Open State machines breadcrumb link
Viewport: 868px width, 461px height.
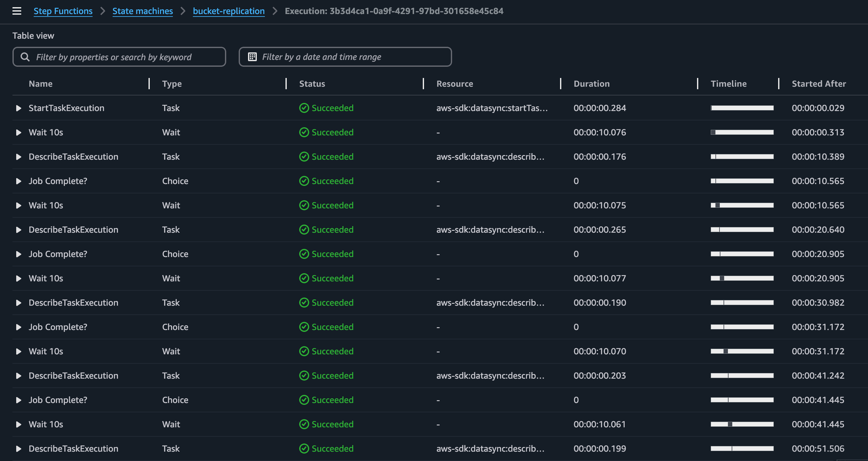click(143, 11)
